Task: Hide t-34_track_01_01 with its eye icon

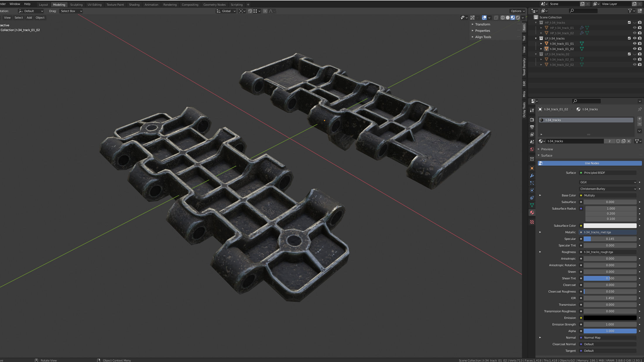Action: [634, 44]
